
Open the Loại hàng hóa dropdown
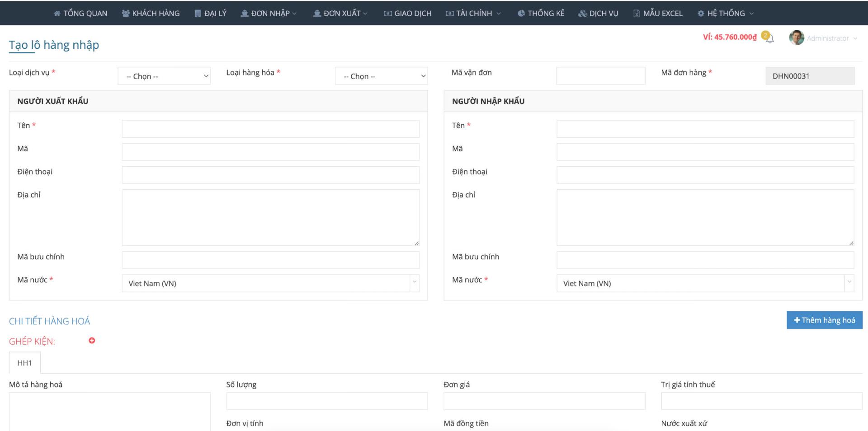[x=381, y=75]
